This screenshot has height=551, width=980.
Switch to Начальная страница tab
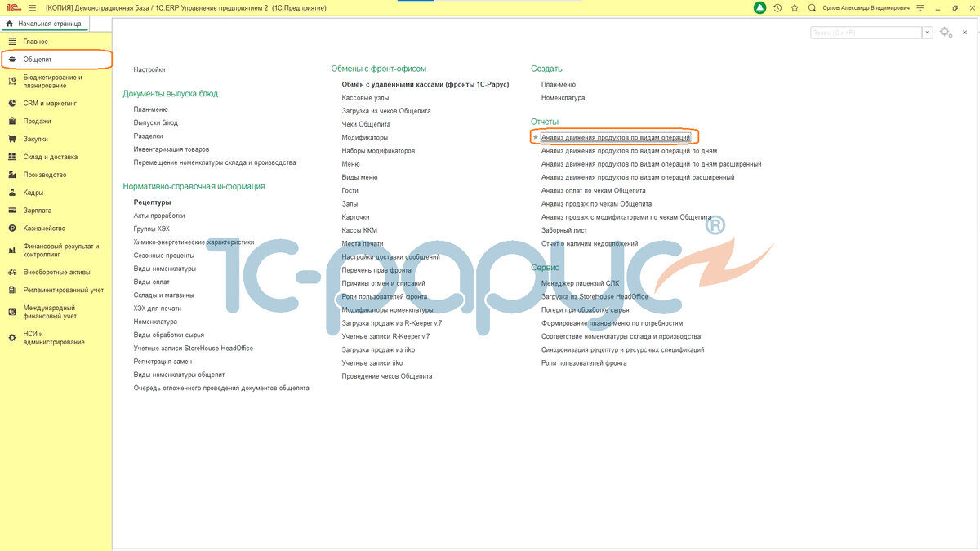(x=43, y=24)
